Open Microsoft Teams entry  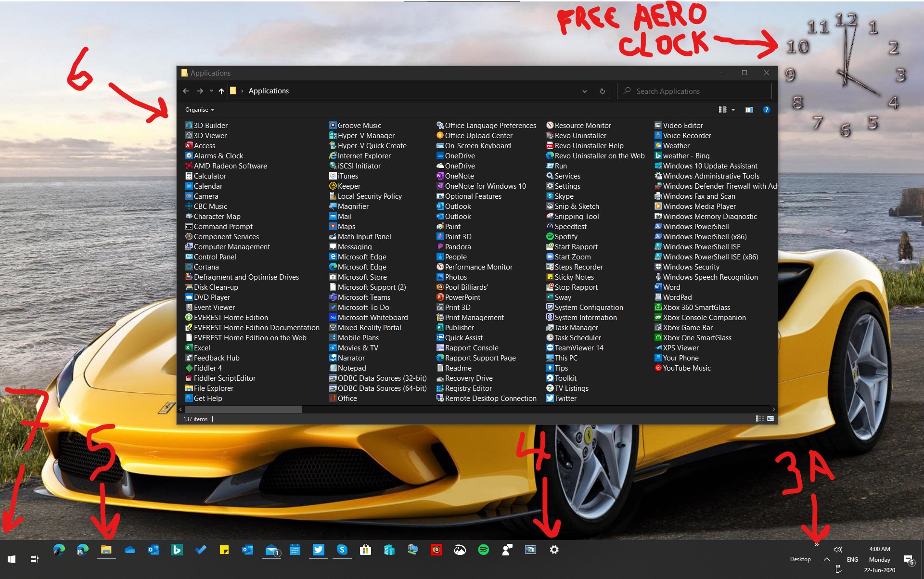(x=359, y=297)
